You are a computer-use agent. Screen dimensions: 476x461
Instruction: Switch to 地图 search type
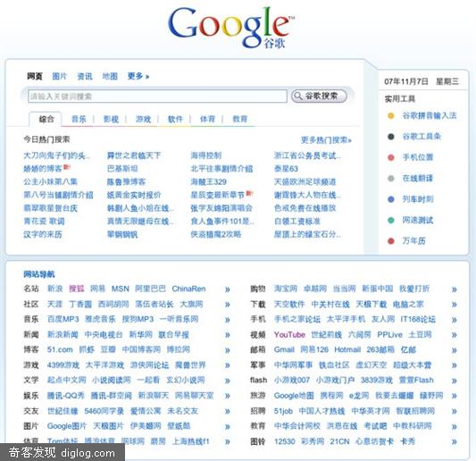coord(110,76)
